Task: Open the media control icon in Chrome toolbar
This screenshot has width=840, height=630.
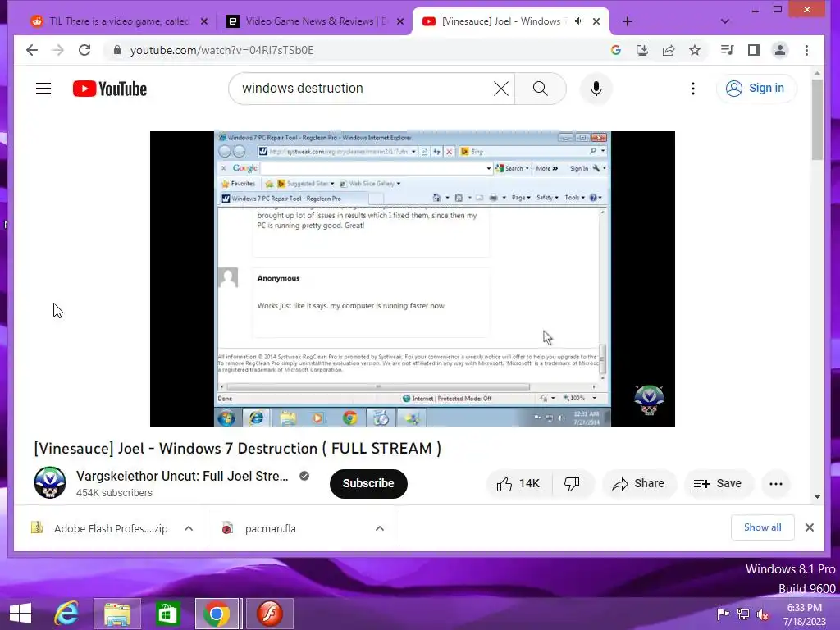Action: (x=727, y=50)
